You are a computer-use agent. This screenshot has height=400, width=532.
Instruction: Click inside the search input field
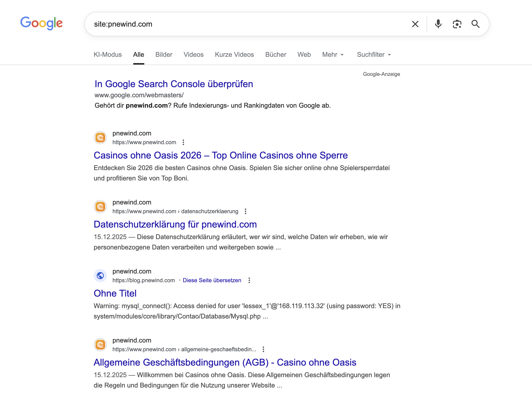pyautogui.click(x=217, y=24)
